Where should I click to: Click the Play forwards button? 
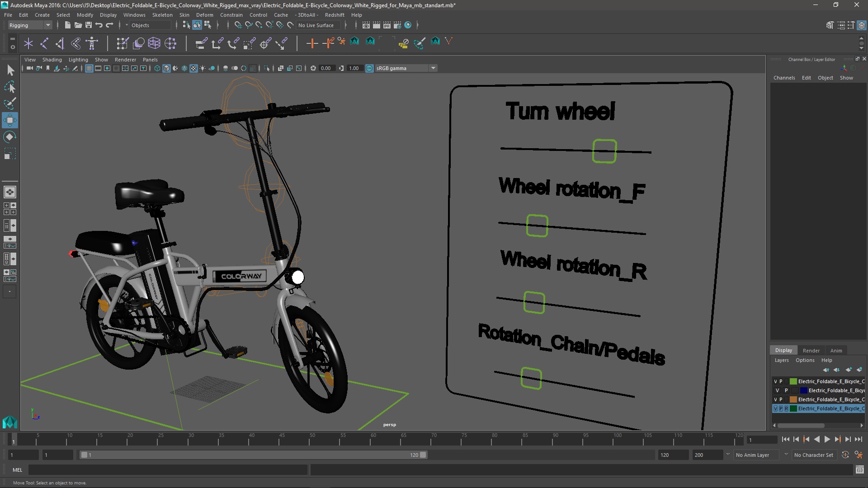coord(827,439)
